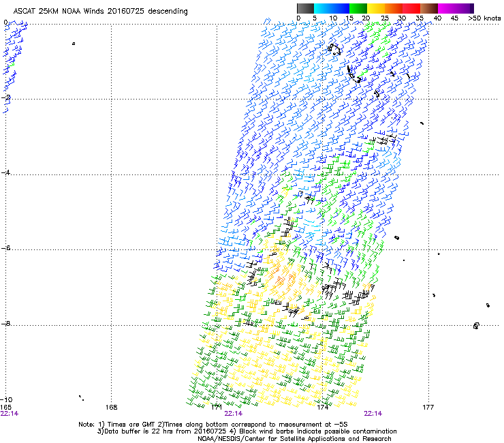The height and width of the screenshot is (443, 504).
Task: Click the legend label '40'
Action: pyautogui.click(x=437, y=18)
